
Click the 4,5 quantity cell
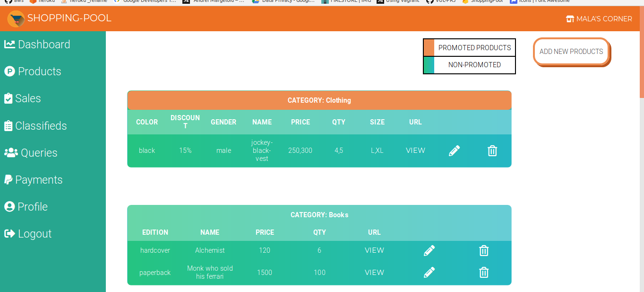tap(339, 150)
